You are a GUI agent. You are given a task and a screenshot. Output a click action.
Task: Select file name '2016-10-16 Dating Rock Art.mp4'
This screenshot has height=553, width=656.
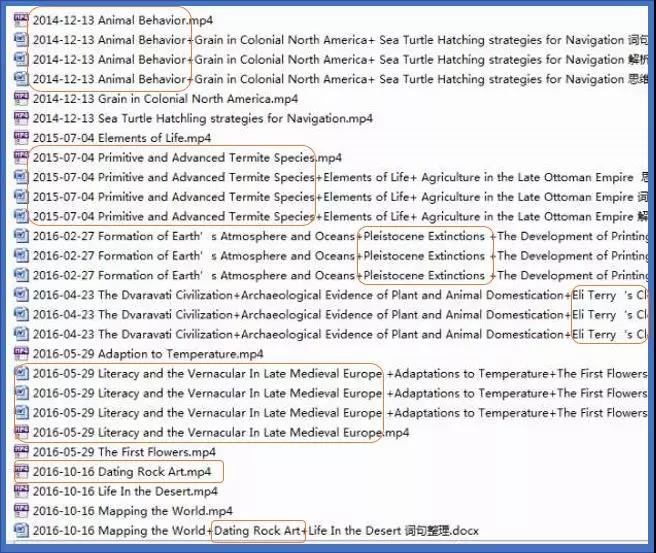coord(122,472)
